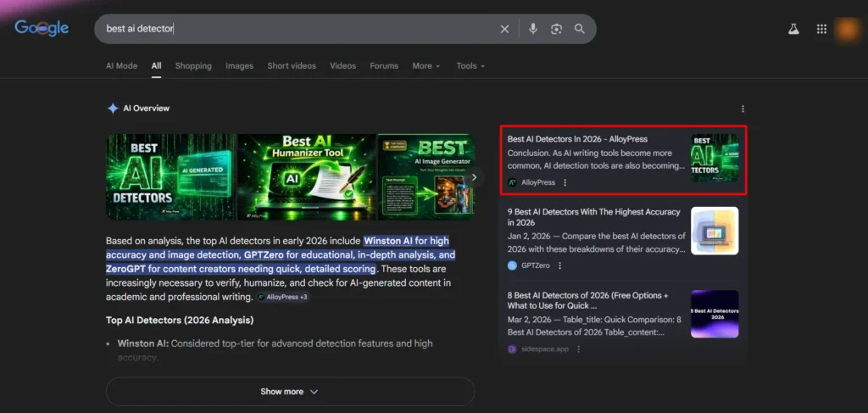Image resolution: width=868 pixels, height=413 pixels.
Task: Open three-dot menu next to sidespace.app
Action: click(x=578, y=349)
